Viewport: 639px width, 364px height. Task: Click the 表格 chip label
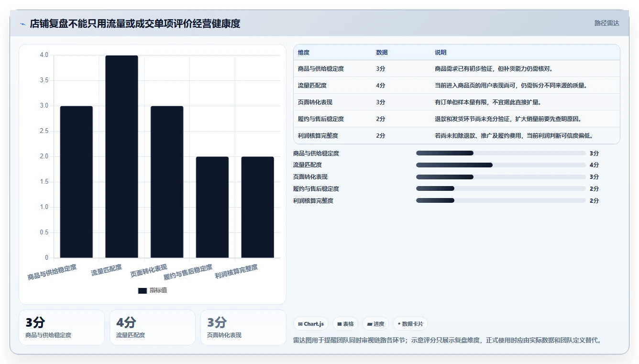tap(348, 324)
